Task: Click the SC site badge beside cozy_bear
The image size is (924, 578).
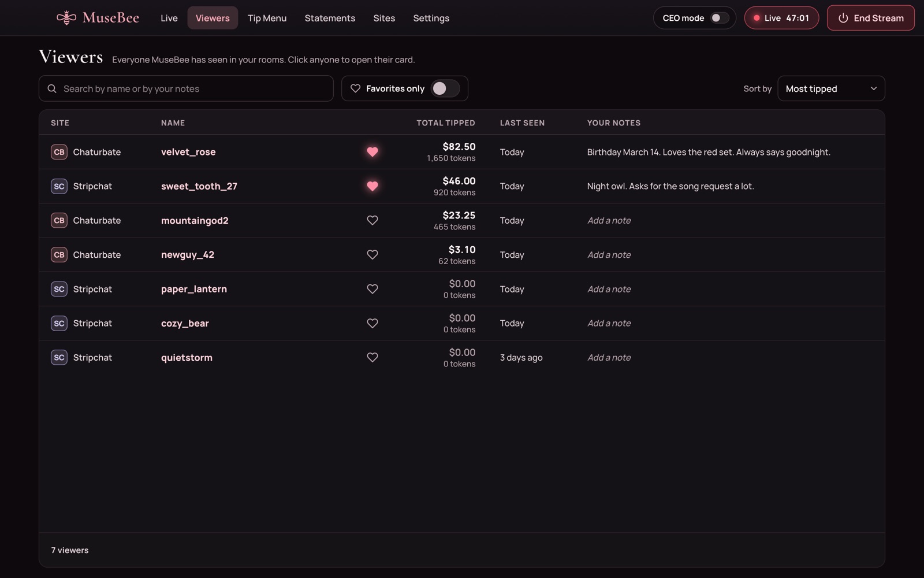Action: pos(59,323)
